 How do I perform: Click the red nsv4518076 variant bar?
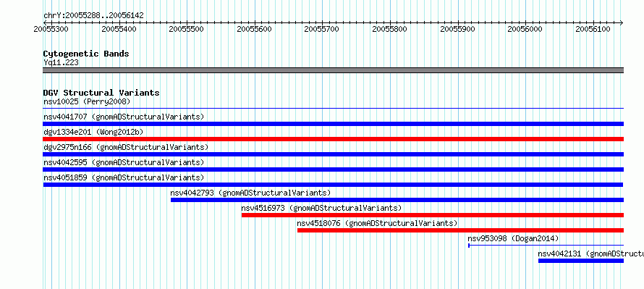click(460, 230)
